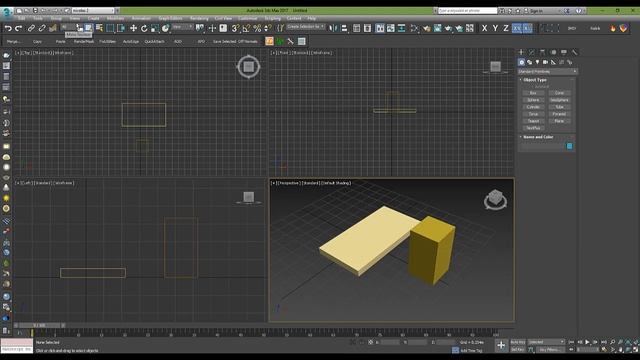Activate the Select and Manipulate tool
Image resolution: width=640 pixels, height=360 pixels.
(x=212, y=28)
